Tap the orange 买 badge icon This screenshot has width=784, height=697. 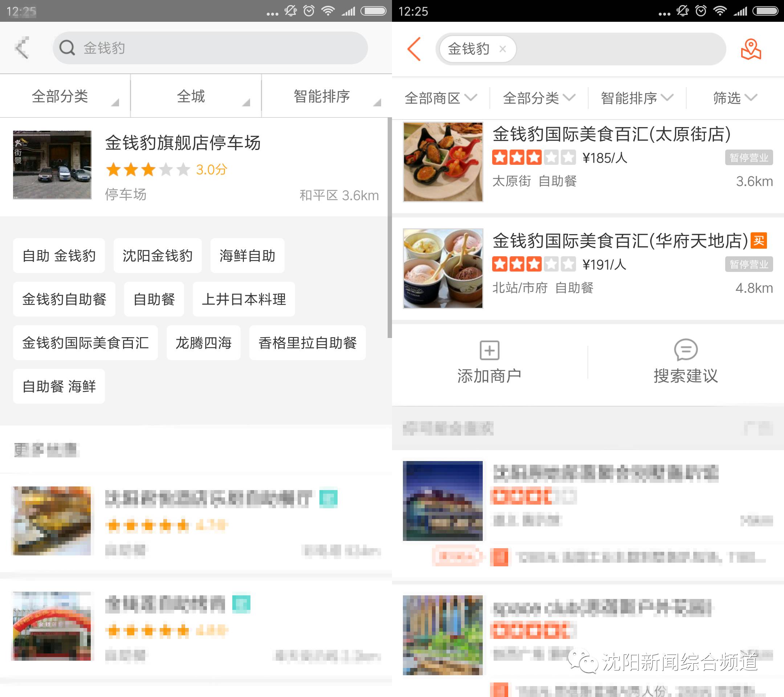click(x=758, y=241)
